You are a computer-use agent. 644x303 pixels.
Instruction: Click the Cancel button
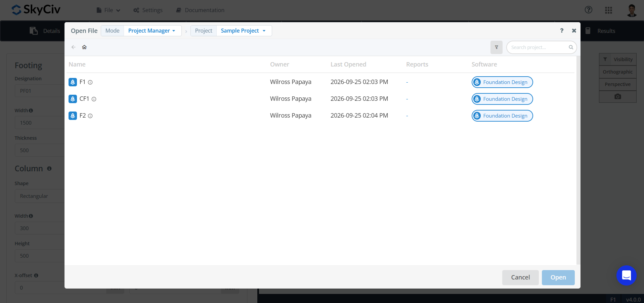click(520, 277)
